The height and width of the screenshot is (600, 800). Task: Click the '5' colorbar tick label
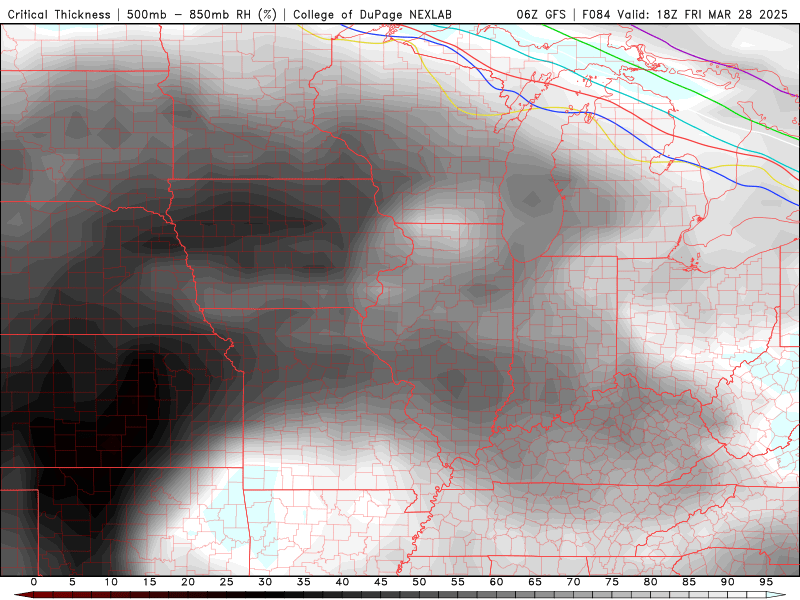coord(72,582)
